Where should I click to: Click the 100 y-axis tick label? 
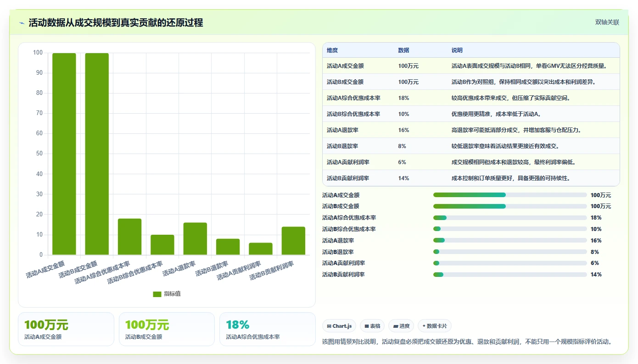(x=38, y=53)
